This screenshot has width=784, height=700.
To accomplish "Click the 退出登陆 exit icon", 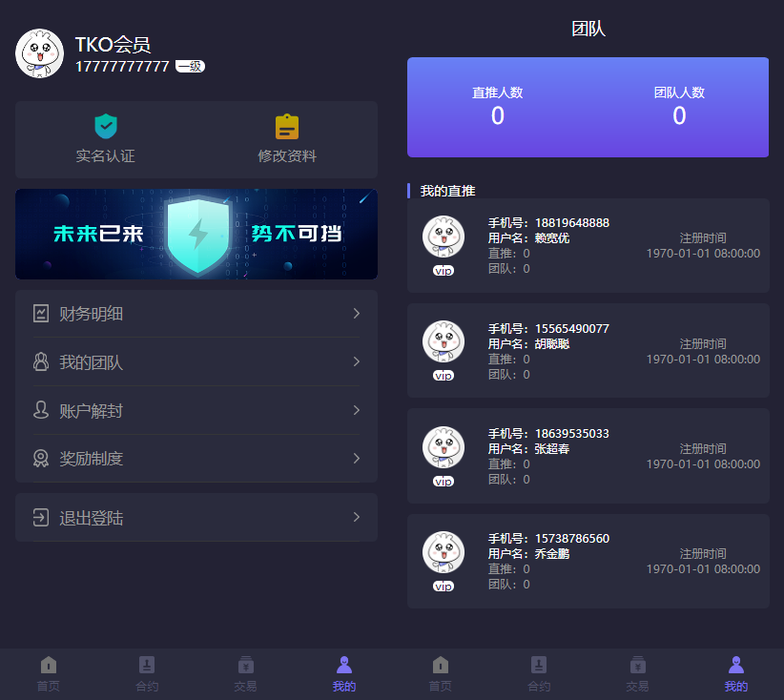I will 41,517.
